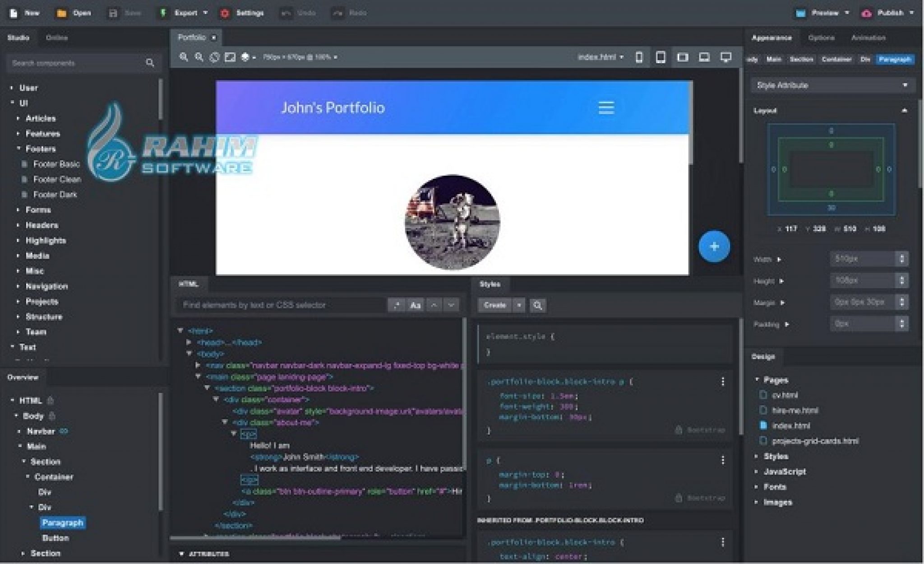Click the Create button in Styles panel

[494, 305]
